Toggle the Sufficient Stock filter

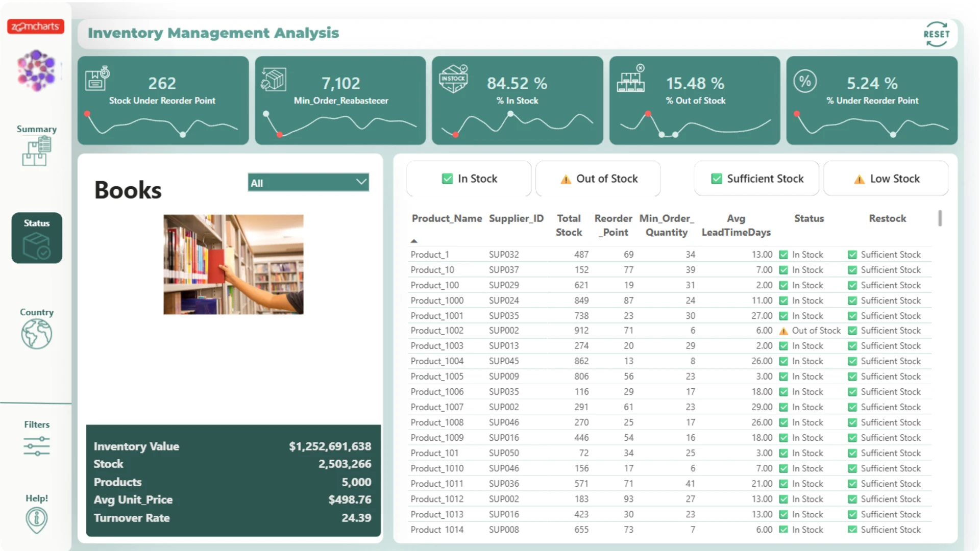click(x=756, y=179)
